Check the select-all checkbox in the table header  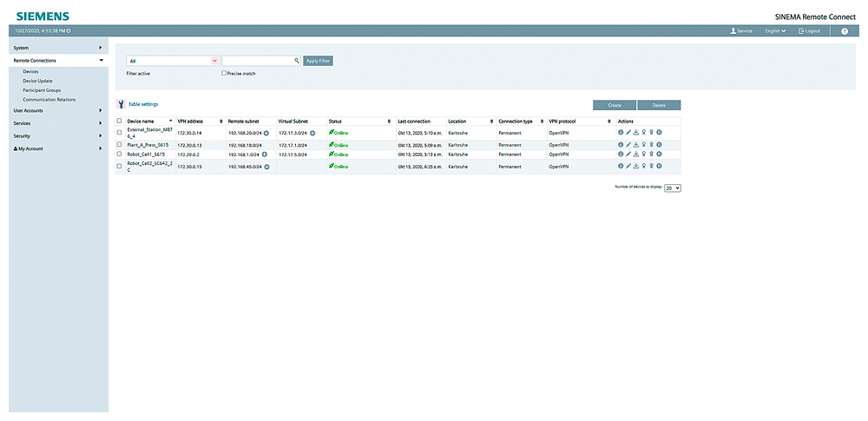click(120, 121)
